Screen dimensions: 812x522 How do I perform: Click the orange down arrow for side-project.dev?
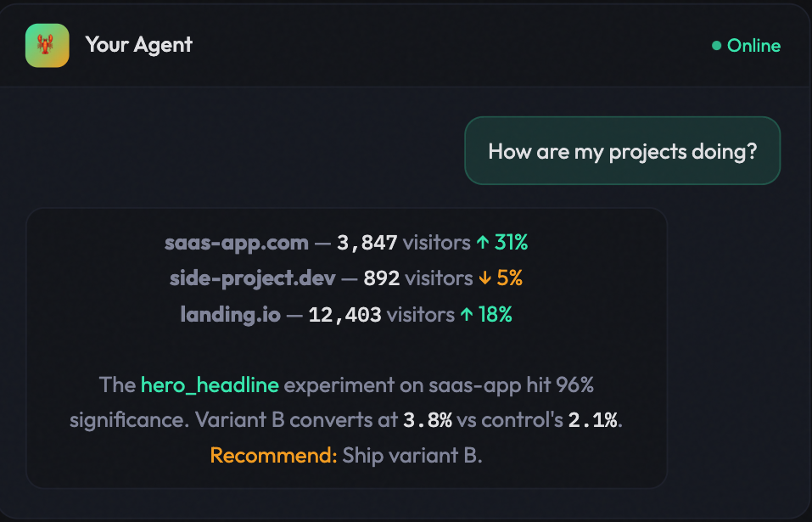(x=486, y=278)
